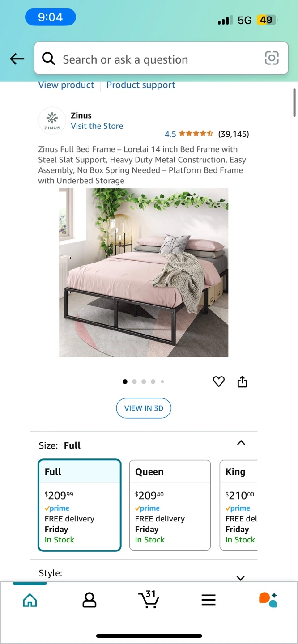This screenshot has height=644, width=298.
Task: Choose the King size option
Action: pos(238,505)
